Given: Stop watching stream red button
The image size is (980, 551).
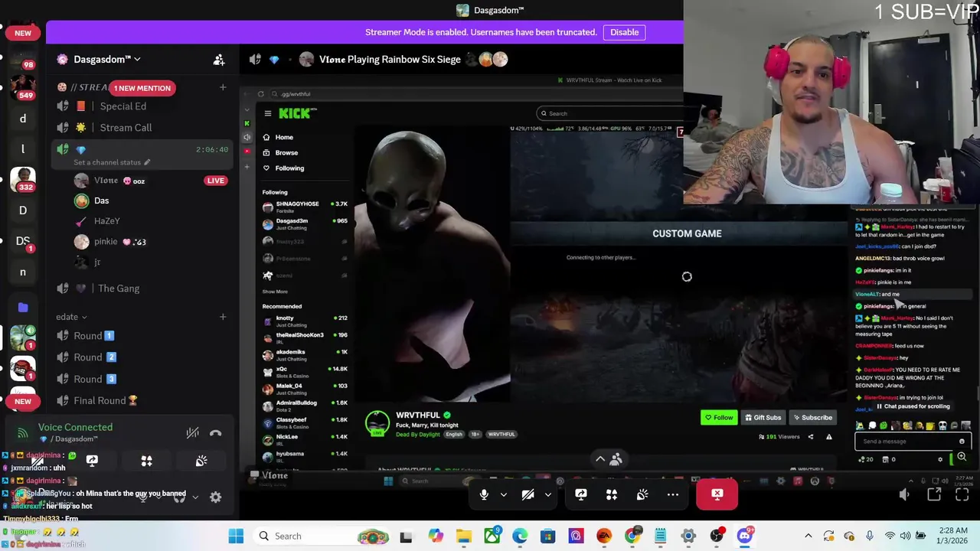Looking at the screenshot, I should (717, 494).
